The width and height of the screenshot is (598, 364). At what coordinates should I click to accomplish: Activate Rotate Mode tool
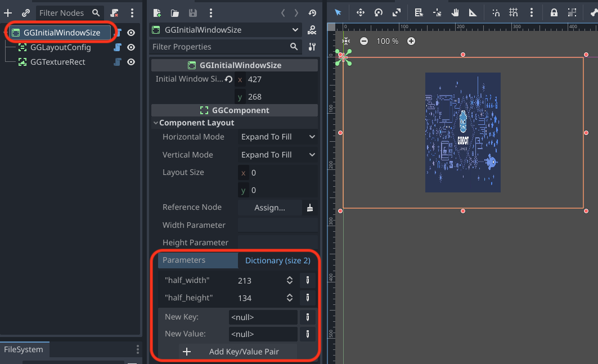coord(379,12)
